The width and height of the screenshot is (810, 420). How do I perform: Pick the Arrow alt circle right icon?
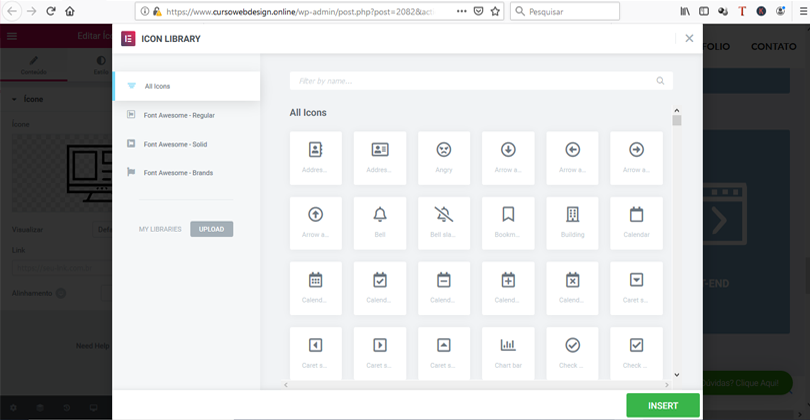(x=636, y=158)
